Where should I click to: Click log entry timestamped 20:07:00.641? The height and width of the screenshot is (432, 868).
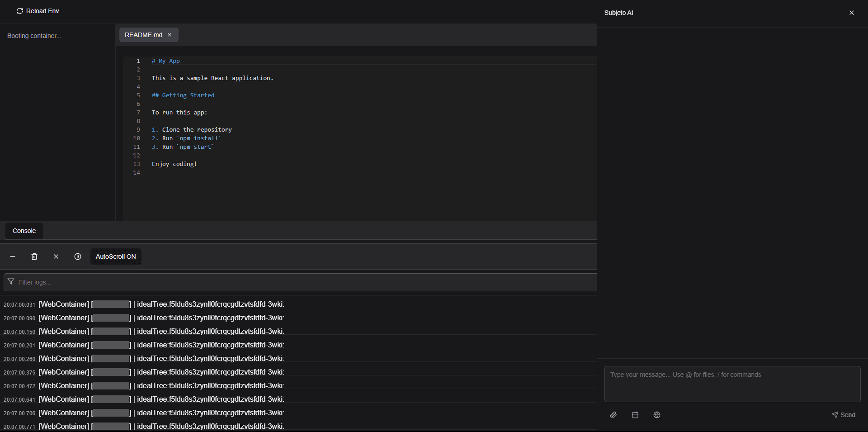point(298,399)
